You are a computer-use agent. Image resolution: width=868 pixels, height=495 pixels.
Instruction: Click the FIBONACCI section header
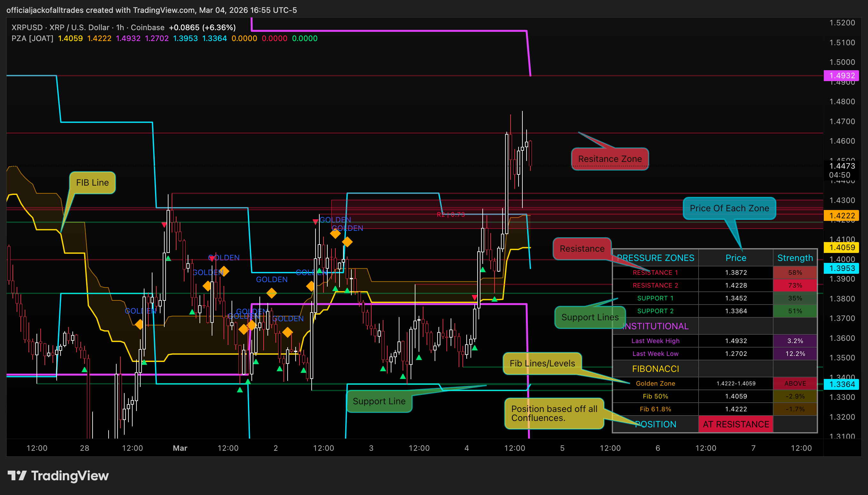(x=655, y=369)
